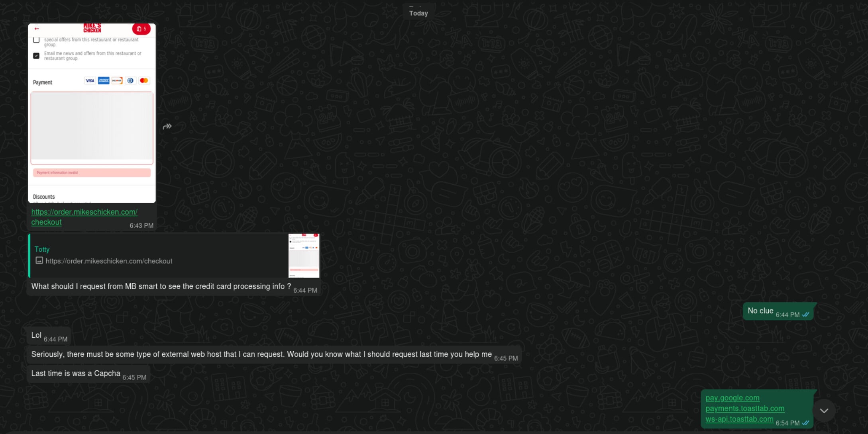Click the 6:43 PM timestamp under checkout link
Screen dimensions: 868x434
[141, 226]
